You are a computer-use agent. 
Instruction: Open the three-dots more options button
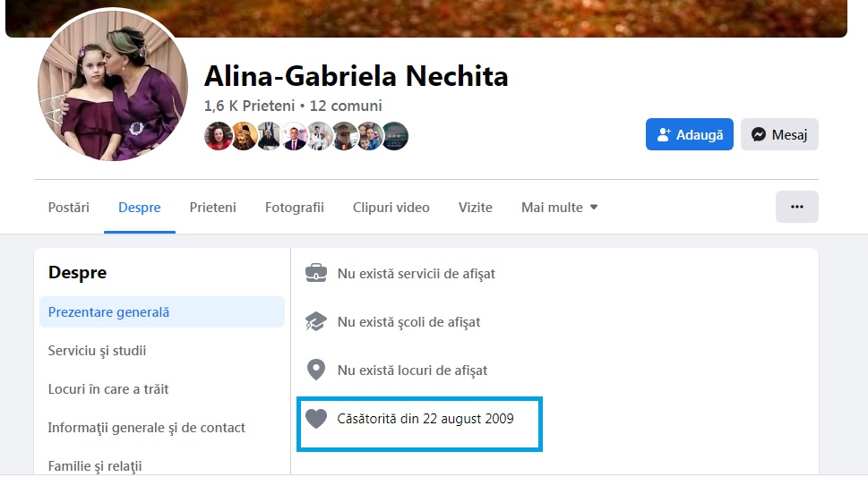click(796, 207)
